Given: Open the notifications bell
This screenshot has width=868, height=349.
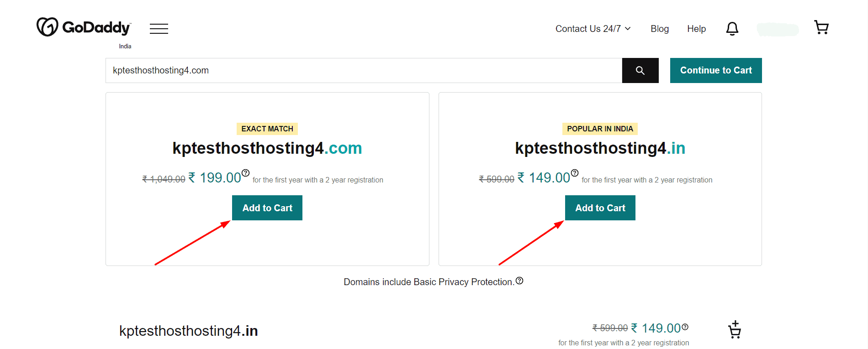Looking at the screenshot, I should tap(732, 29).
